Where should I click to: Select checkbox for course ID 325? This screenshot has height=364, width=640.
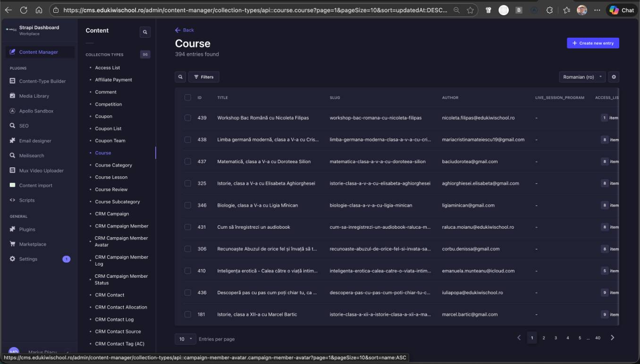click(187, 183)
